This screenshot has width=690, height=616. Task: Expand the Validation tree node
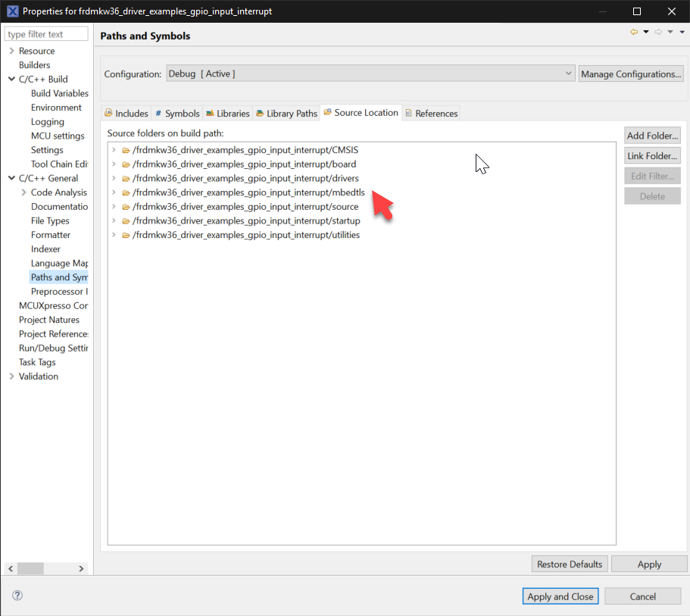click(11, 377)
